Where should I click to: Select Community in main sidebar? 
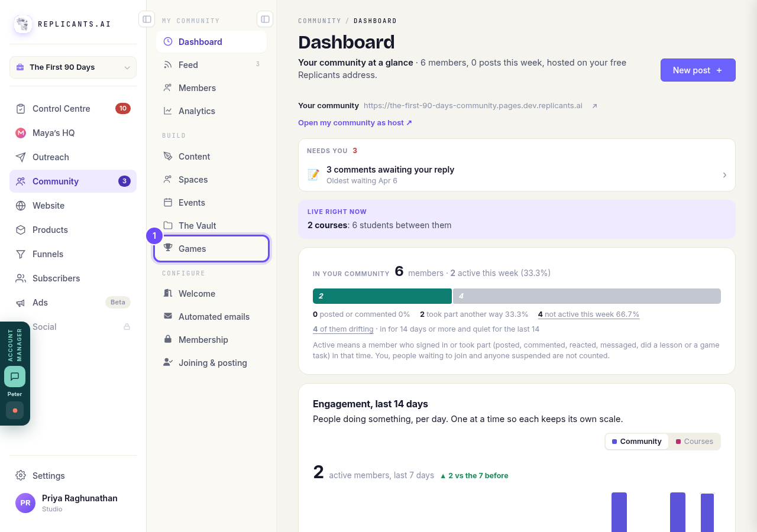click(73, 181)
